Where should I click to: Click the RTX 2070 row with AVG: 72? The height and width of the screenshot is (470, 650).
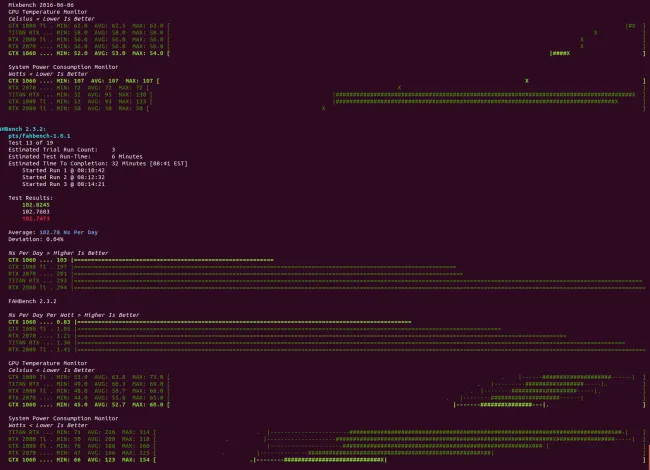coord(327,88)
